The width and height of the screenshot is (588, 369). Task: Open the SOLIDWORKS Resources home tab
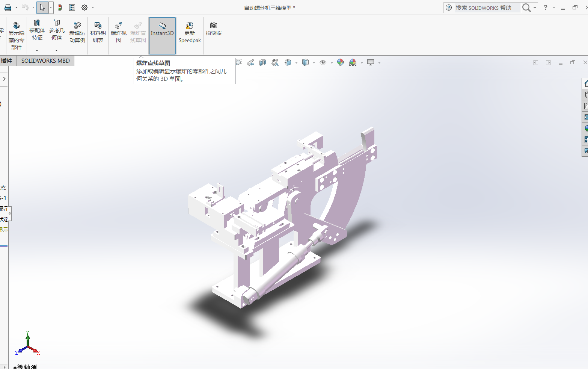585,83
